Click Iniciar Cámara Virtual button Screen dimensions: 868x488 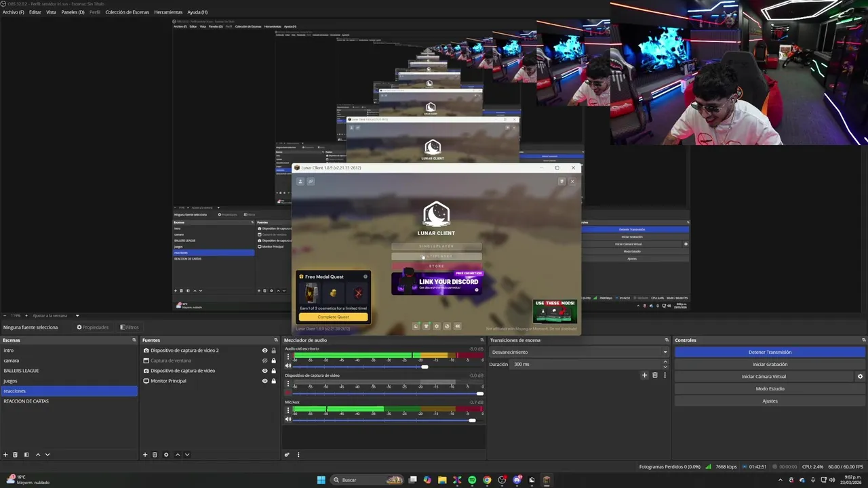(x=764, y=376)
